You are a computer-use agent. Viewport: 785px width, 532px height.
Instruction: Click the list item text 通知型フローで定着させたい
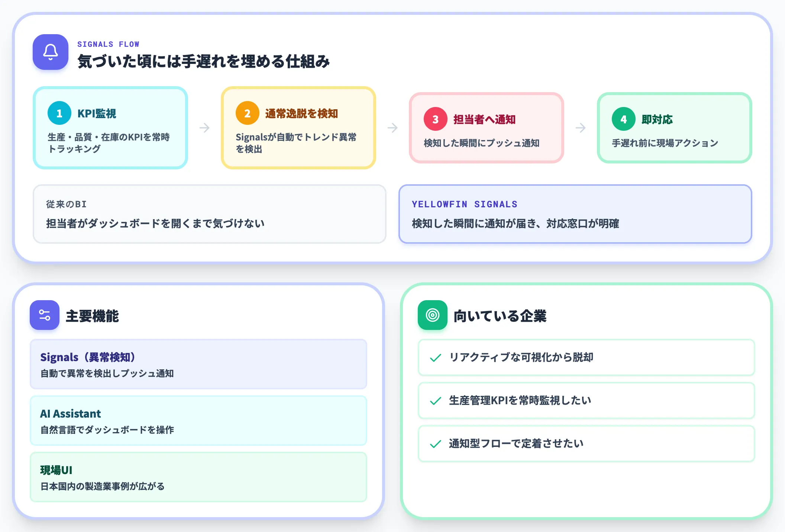click(516, 444)
